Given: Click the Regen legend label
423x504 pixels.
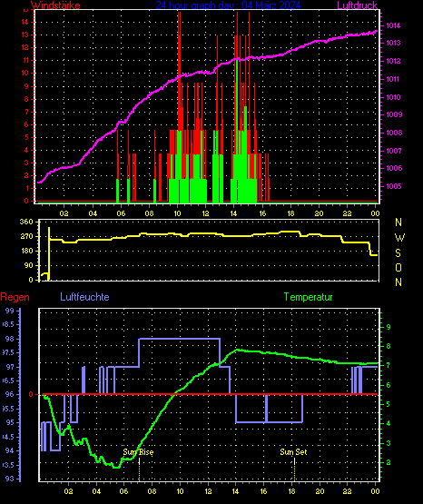Looking at the screenshot, I should click(x=15, y=297).
